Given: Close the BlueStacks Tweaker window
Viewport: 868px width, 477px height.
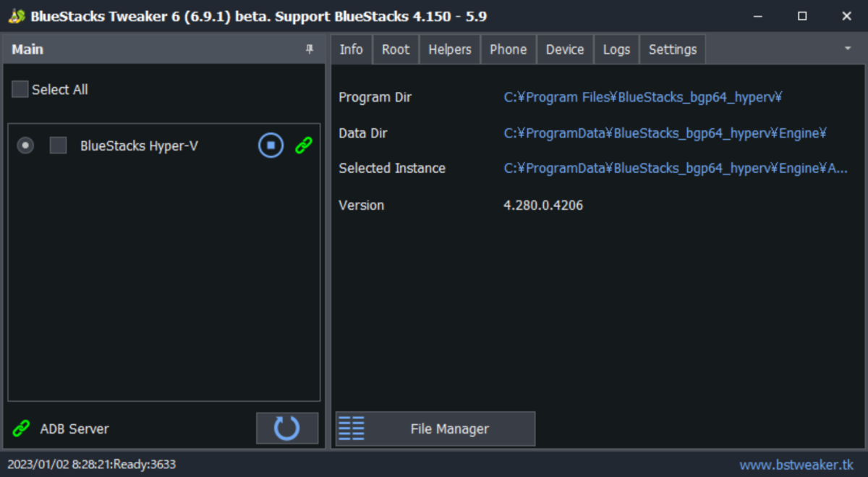Looking at the screenshot, I should point(846,16).
